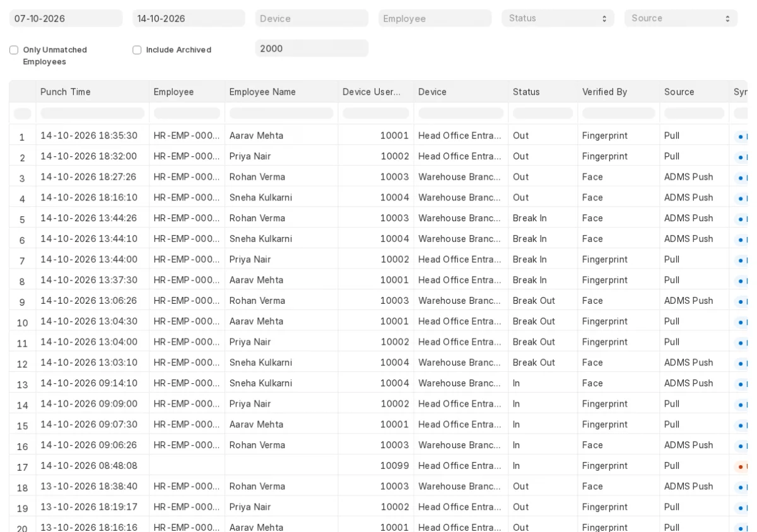Click Rohan Verma in the 18:27:26 row
Image resolution: width=757 pixels, height=532 pixels.
pos(257,177)
